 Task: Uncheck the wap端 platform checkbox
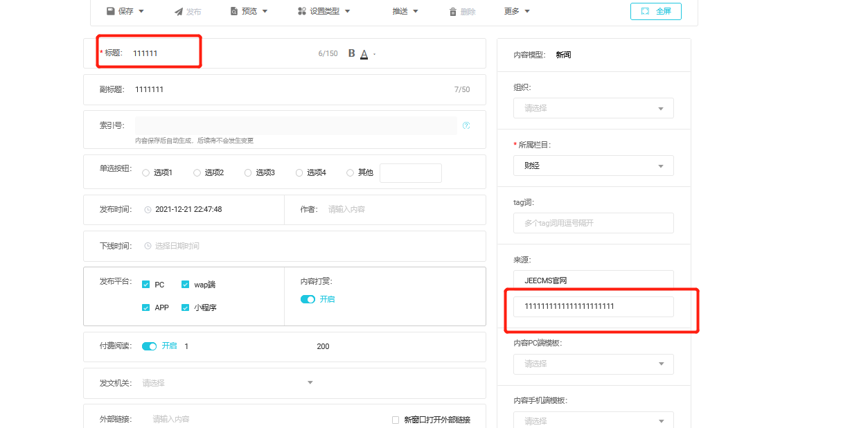(186, 285)
